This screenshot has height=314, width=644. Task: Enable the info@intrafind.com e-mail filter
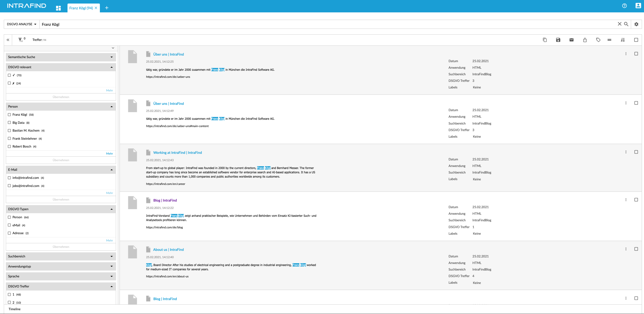(10, 178)
